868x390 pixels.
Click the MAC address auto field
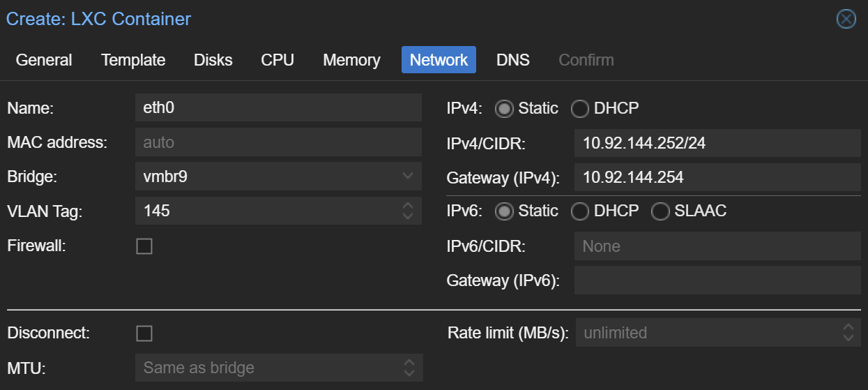click(277, 142)
